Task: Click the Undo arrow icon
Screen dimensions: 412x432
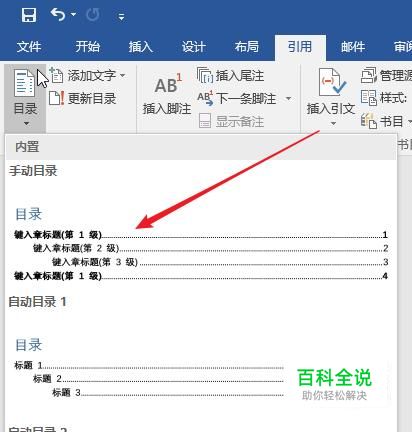Action: (58, 15)
